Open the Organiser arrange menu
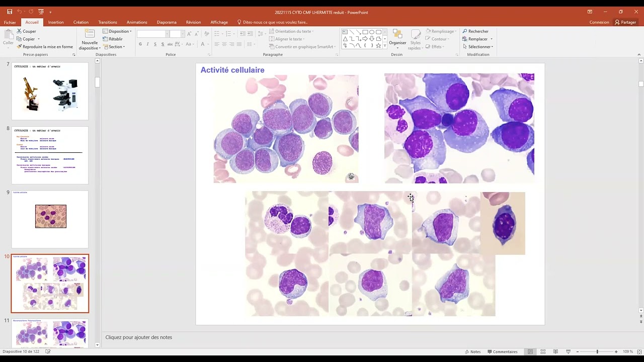 [397, 40]
